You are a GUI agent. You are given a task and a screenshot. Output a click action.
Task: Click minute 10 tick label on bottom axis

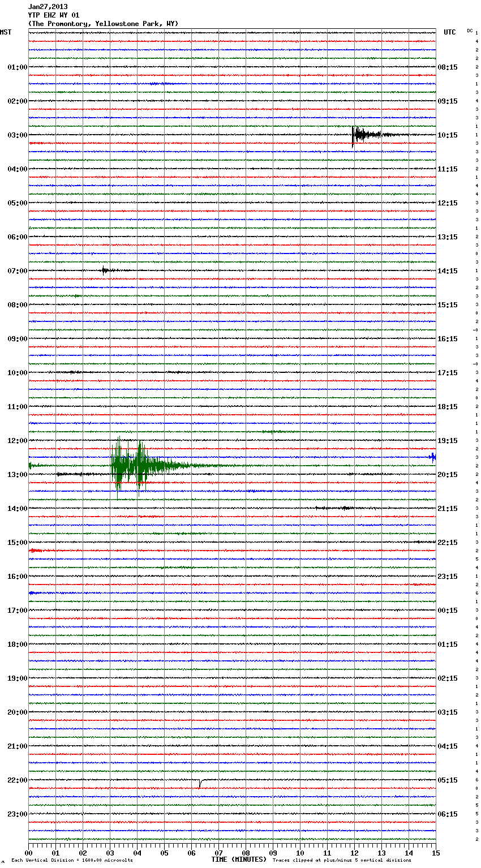[x=300, y=853]
